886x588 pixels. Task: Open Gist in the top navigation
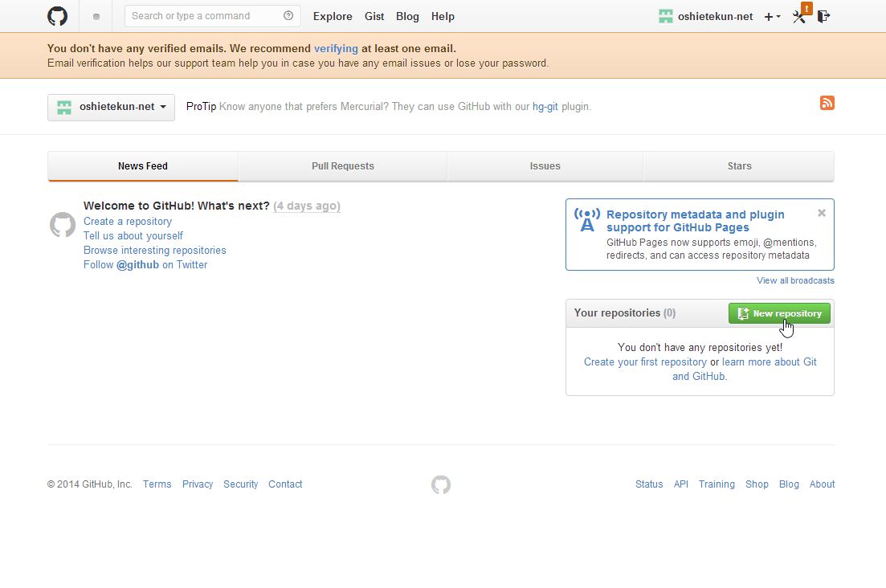(x=374, y=16)
